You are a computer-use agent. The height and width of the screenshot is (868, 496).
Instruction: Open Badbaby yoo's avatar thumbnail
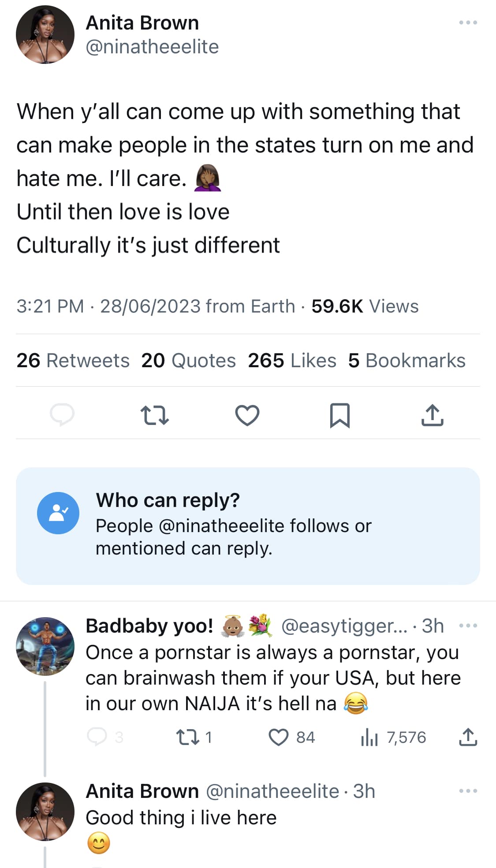pos(45,646)
